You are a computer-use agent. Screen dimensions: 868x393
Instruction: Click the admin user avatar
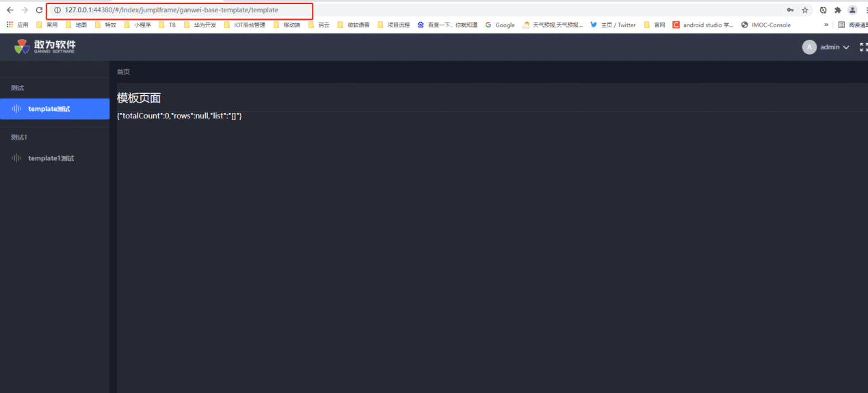(809, 47)
